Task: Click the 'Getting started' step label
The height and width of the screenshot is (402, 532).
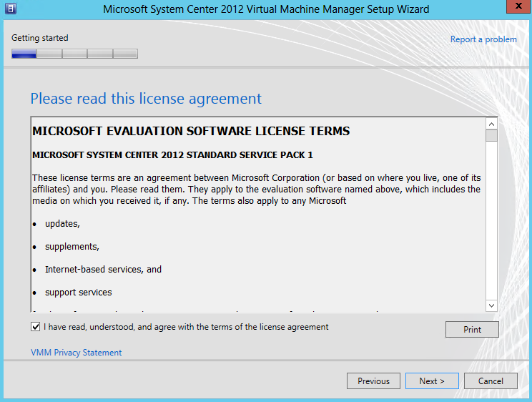Action: tap(40, 38)
